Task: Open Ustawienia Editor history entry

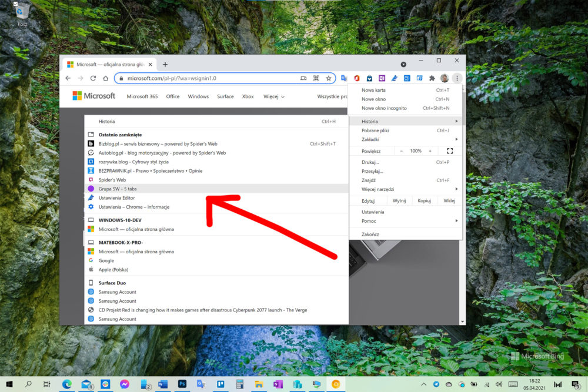Action: 216,198
